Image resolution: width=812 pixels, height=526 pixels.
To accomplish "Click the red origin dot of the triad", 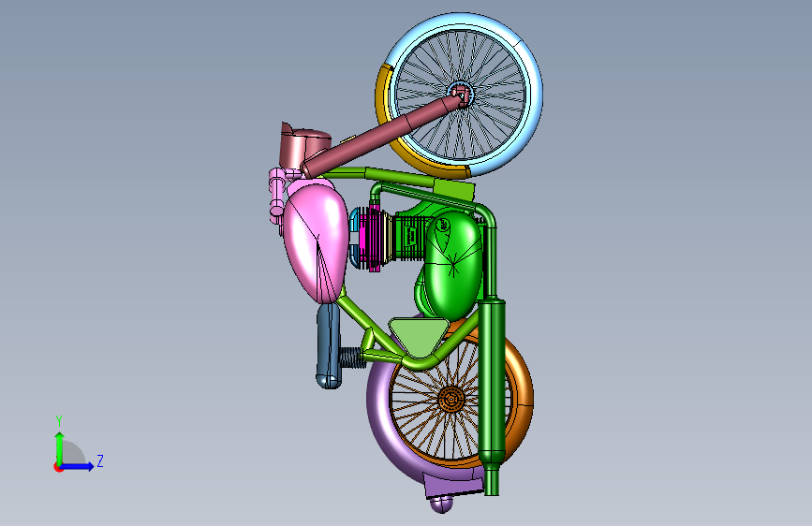I will point(58,467).
